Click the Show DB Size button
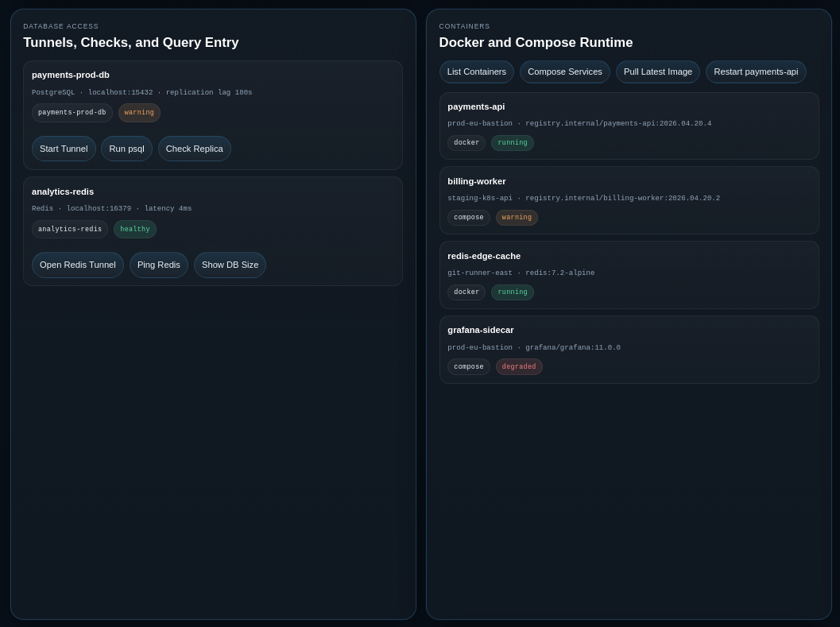Image resolution: width=840 pixels, height=627 pixels. 230,265
